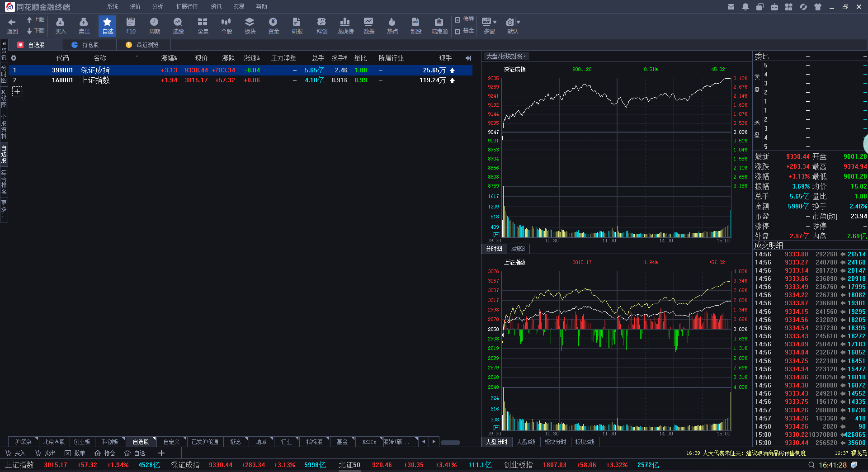Screen dimensions: 868x472
Task: Sort by the 涨幅% column header
Action: [x=169, y=58]
